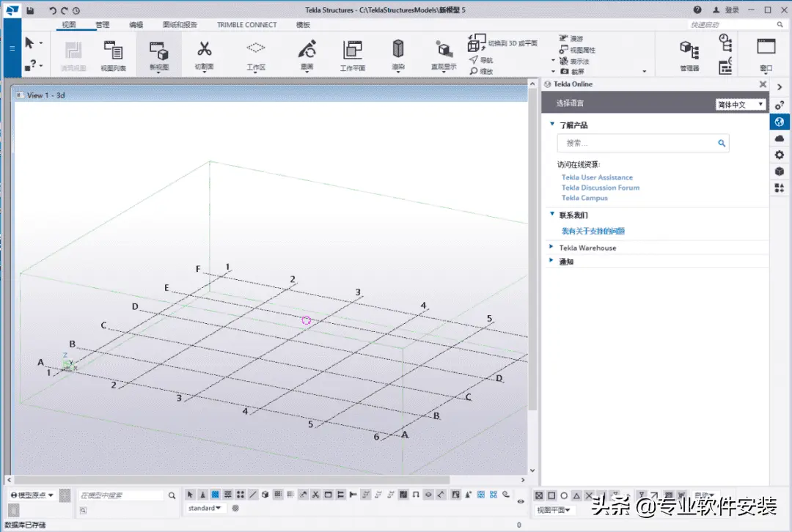The image size is (792, 532).
Task: Select the arrow selection tool in the ribbon
Action: 29,43
